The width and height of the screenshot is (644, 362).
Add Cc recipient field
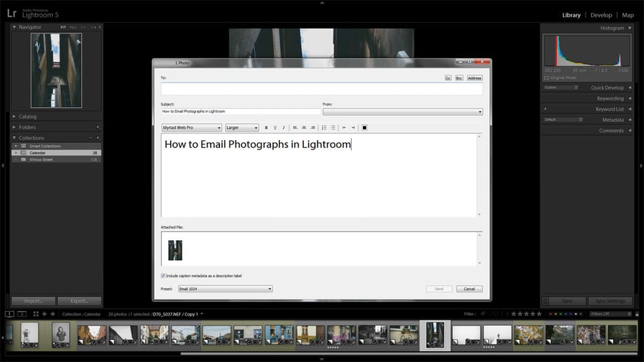click(448, 78)
